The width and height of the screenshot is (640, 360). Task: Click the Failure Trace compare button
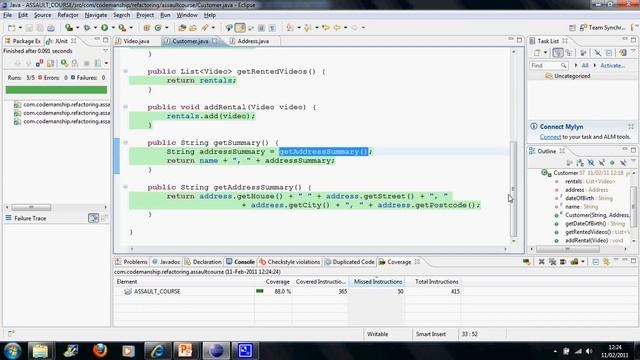(x=93, y=218)
